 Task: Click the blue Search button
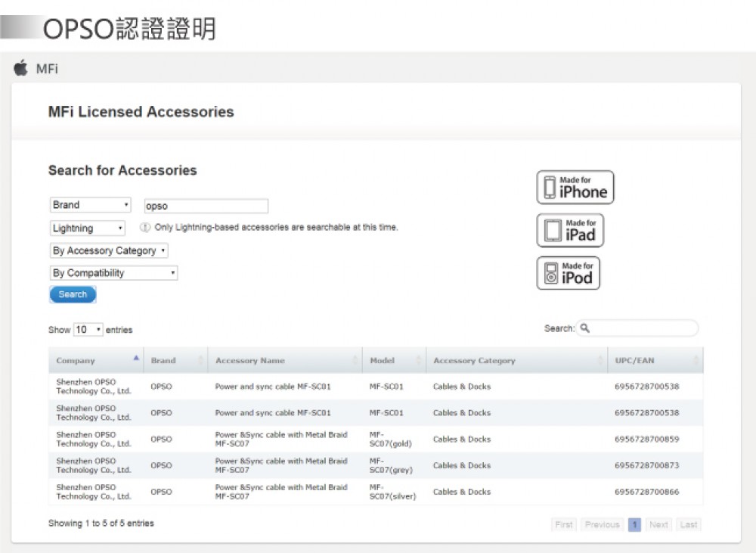(73, 294)
